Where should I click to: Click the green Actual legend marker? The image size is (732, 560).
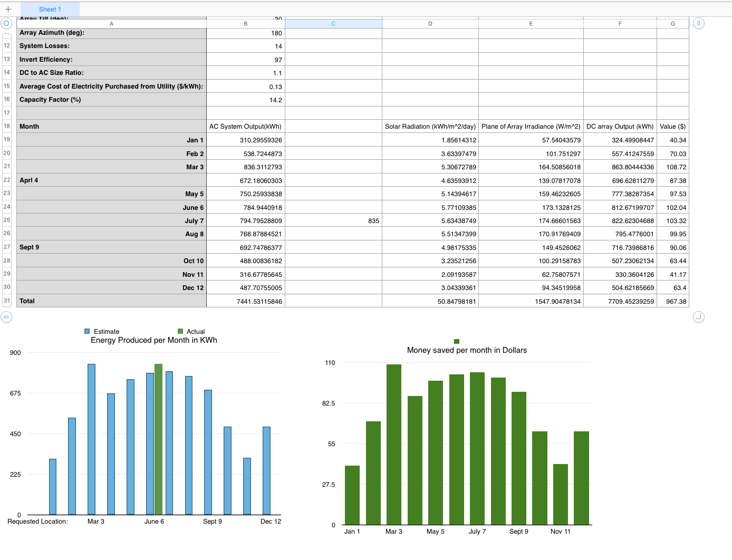[180, 331]
